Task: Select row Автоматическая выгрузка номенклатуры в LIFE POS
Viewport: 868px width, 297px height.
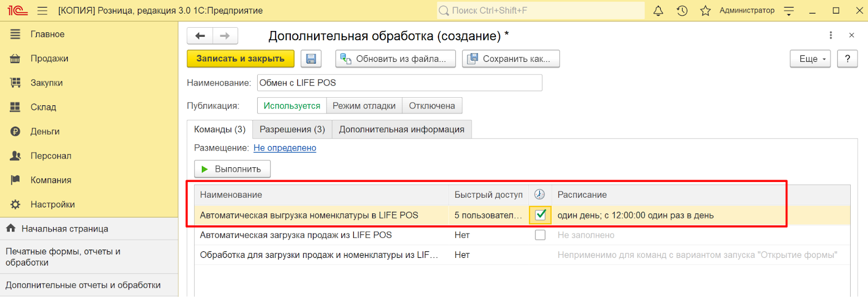Action: pyautogui.click(x=522, y=215)
